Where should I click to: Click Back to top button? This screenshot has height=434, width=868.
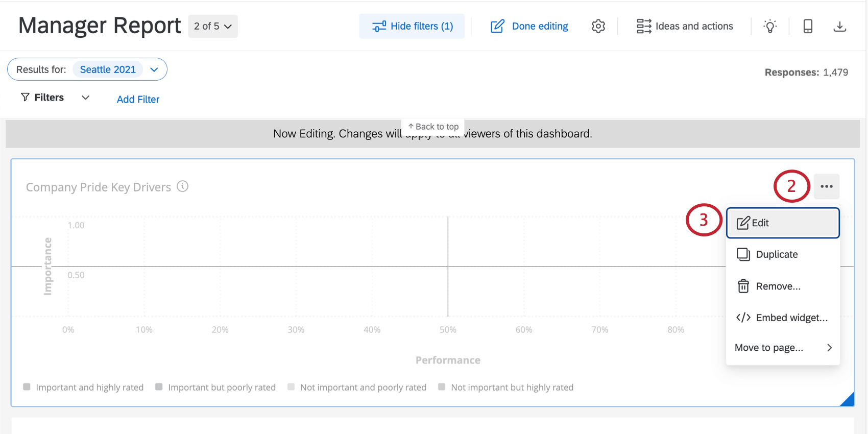433,126
